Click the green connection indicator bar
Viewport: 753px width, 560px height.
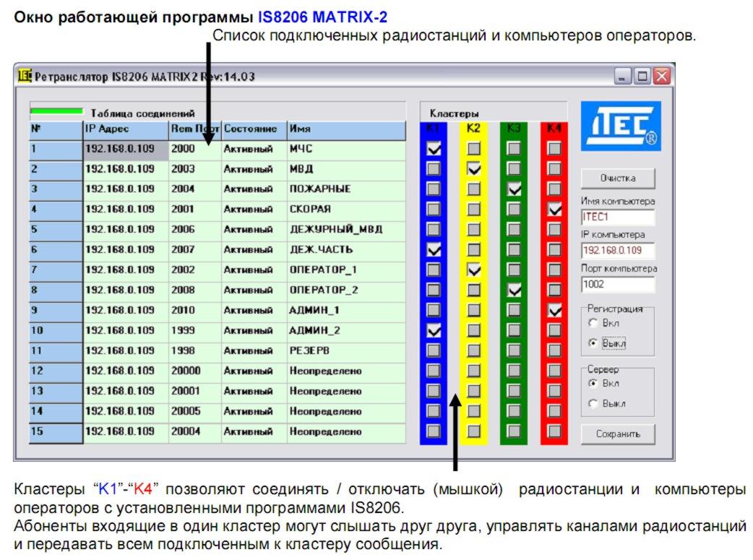(x=56, y=111)
